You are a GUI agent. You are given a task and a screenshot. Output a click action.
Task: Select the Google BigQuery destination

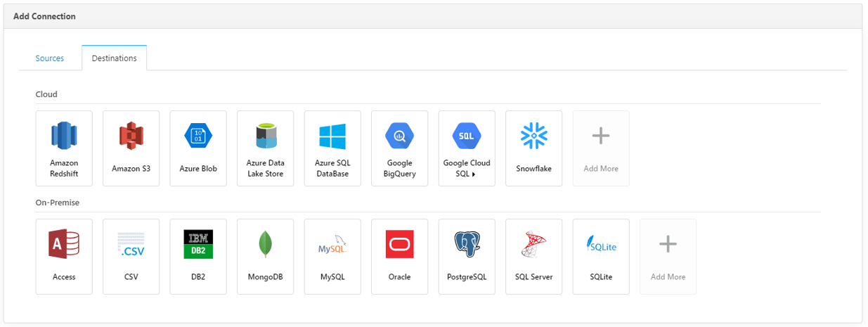click(399, 148)
